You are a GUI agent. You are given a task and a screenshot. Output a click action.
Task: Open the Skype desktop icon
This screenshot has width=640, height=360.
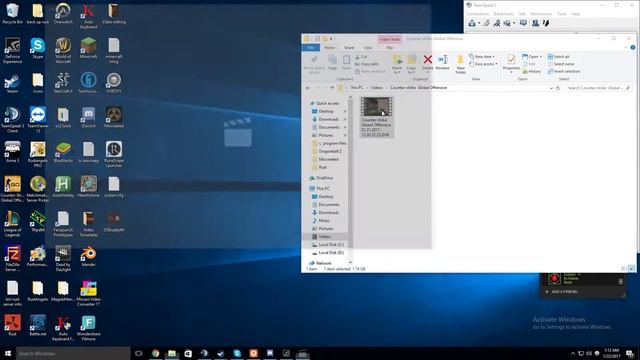[x=38, y=48]
